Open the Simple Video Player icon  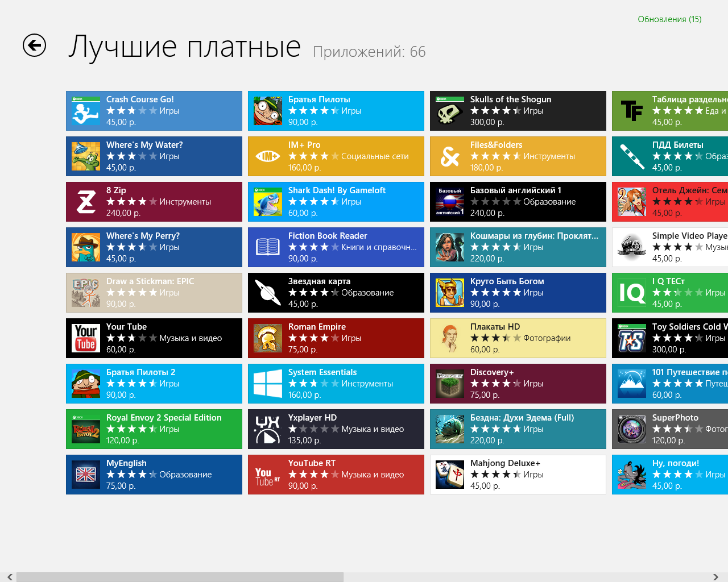click(632, 247)
